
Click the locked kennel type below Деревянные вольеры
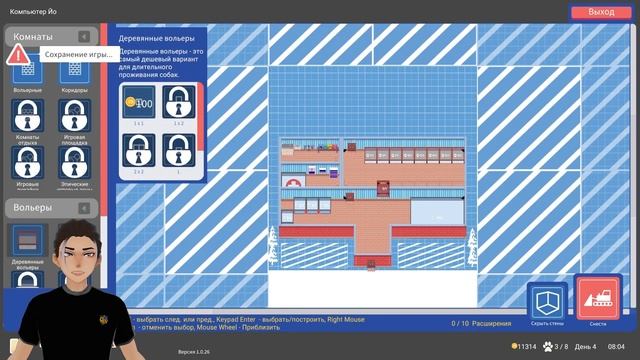(x=27, y=280)
